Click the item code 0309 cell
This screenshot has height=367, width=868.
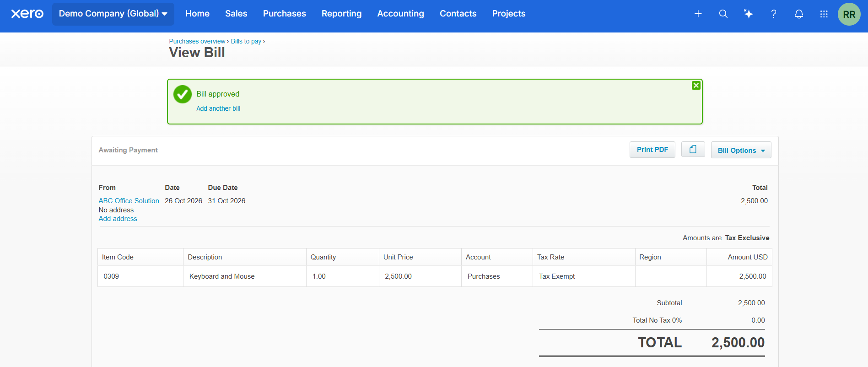click(x=140, y=276)
